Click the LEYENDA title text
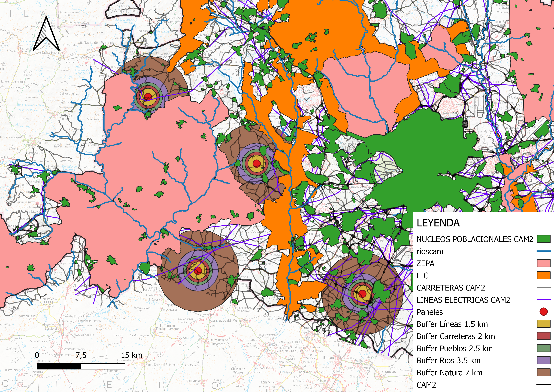 (x=438, y=223)
